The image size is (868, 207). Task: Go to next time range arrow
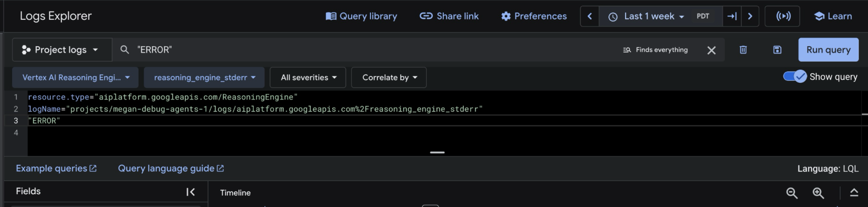(x=750, y=16)
